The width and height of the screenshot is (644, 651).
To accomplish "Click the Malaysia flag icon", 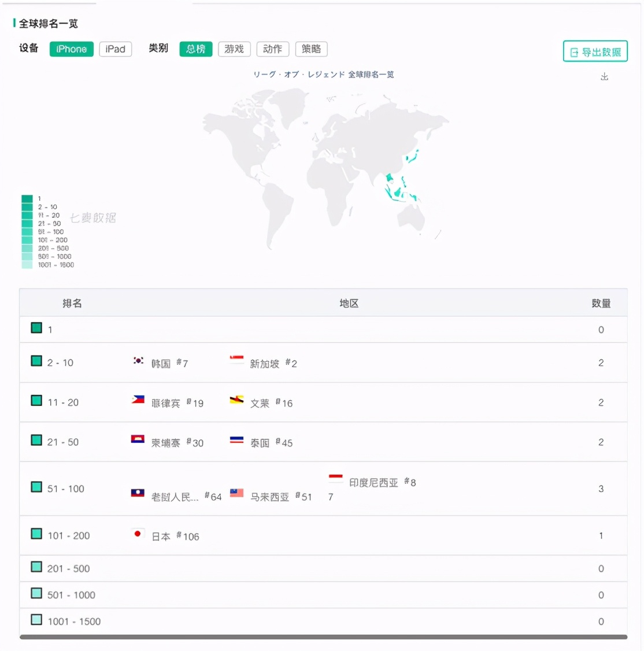I will (x=236, y=493).
